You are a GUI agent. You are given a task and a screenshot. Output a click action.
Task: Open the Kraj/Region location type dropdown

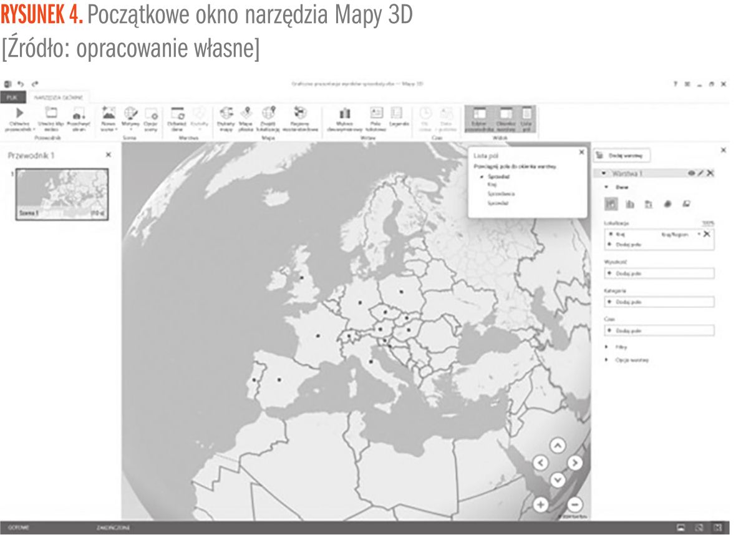[x=699, y=234]
